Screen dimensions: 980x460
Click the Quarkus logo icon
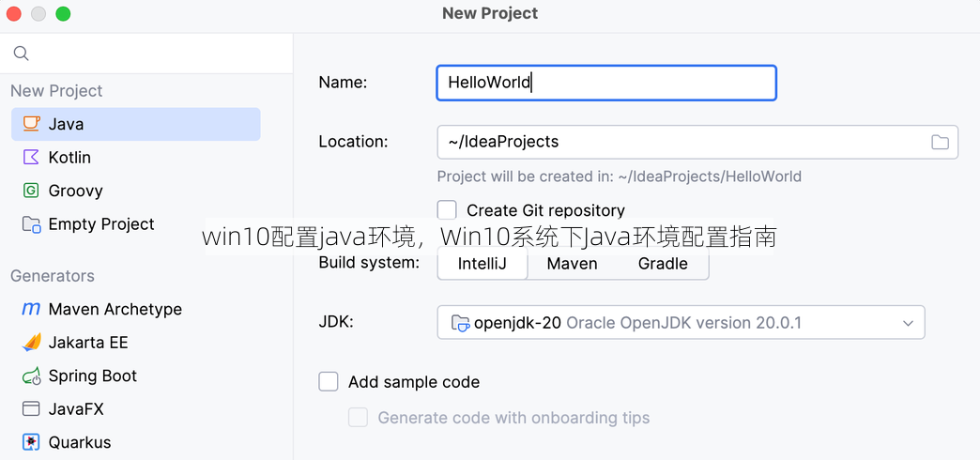click(x=31, y=442)
